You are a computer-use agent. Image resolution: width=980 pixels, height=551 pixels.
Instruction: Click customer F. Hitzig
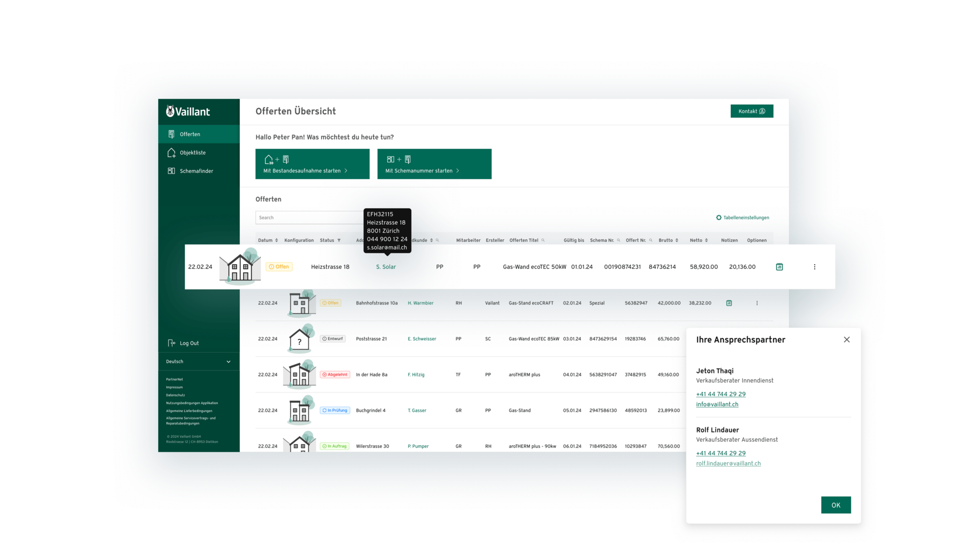[416, 374]
